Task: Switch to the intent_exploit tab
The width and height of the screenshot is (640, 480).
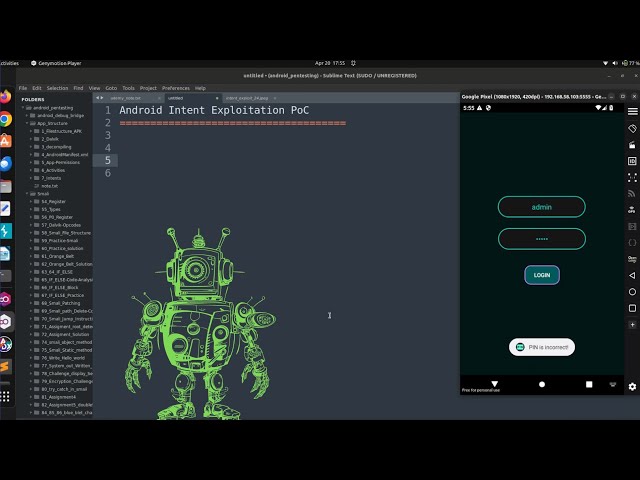Action: [x=247, y=98]
